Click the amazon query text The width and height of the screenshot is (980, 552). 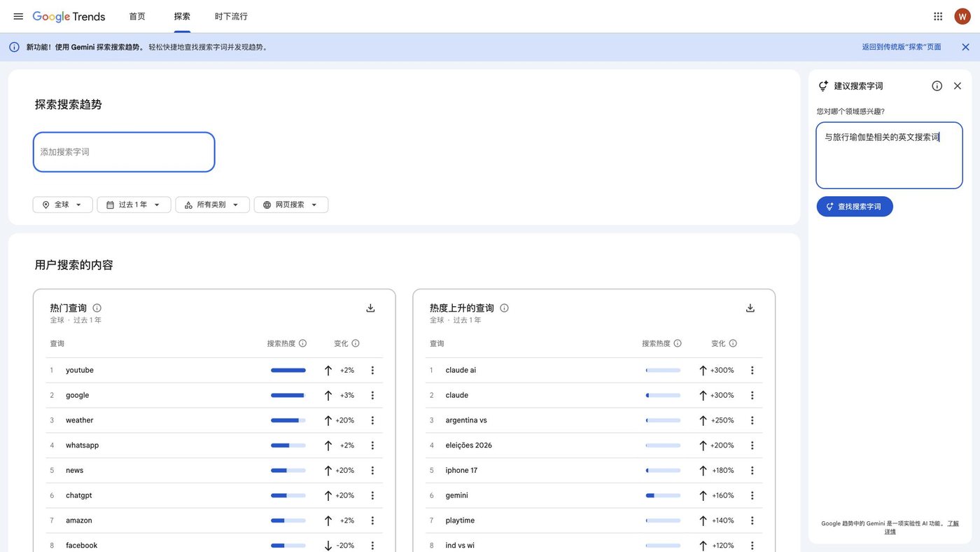click(79, 520)
